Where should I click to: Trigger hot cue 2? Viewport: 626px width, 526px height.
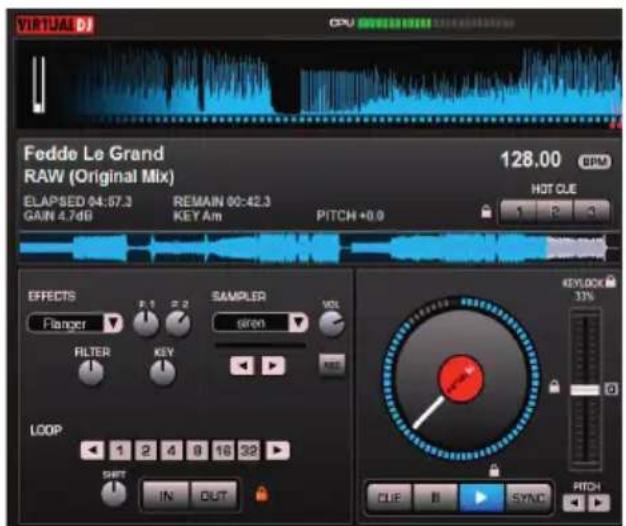(x=555, y=212)
